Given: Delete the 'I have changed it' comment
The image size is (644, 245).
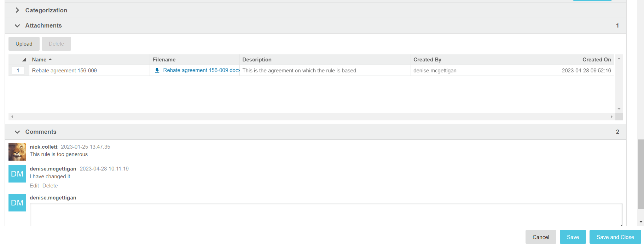Looking at the screenshot, I should coord(50,186).
